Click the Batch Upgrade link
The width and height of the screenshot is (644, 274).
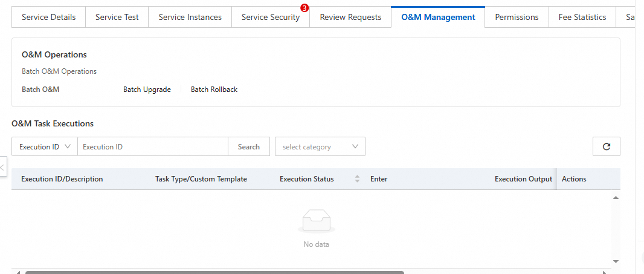click(x=147, y=90)
